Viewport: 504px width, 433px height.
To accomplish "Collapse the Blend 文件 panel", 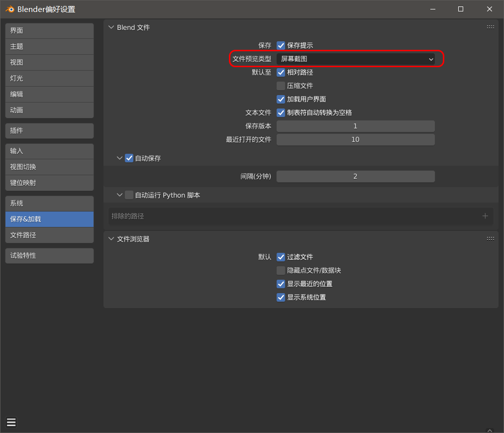I will pyautogui.click(x=111, y=27).
